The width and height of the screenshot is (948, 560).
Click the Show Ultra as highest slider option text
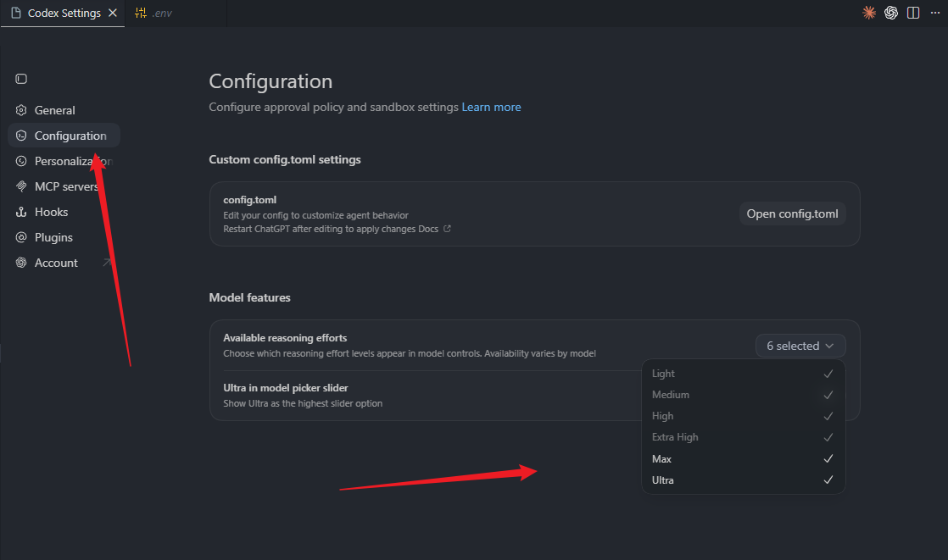[303, 403]
